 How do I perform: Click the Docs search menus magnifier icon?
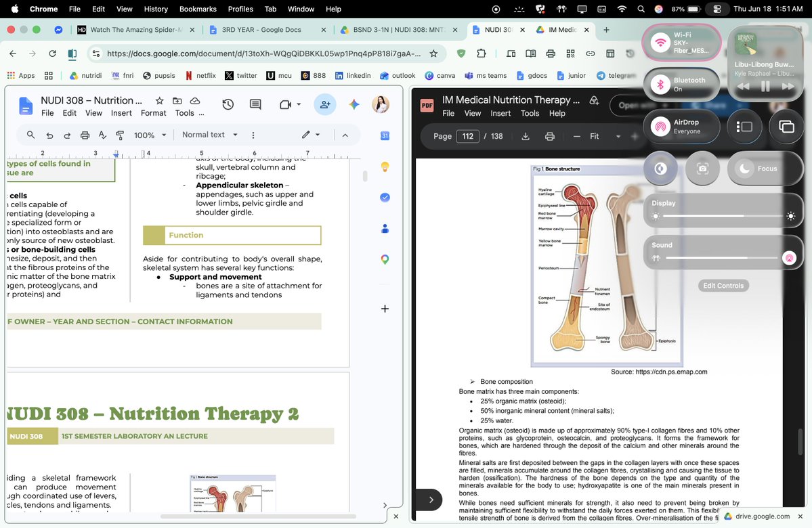(30, 135)
